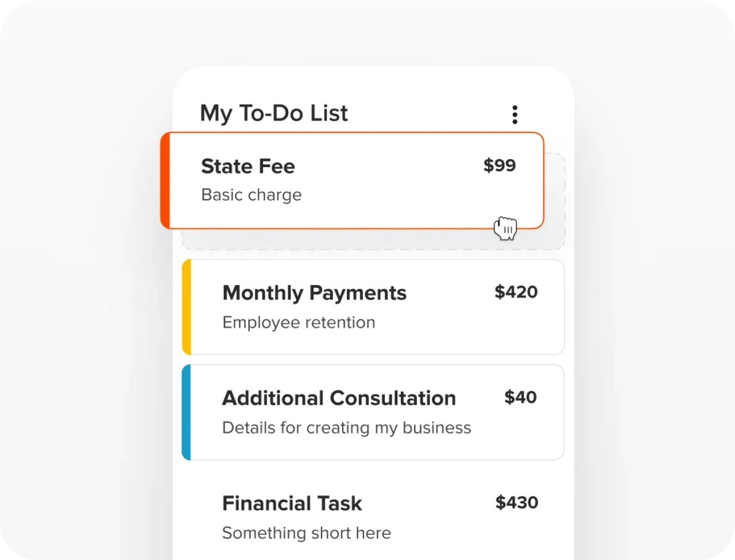Image resolution: width=735 pixels, height=560 pixels.
Task: Select the $430 amount
Action: pyautogui.click(x=516, y=503)
